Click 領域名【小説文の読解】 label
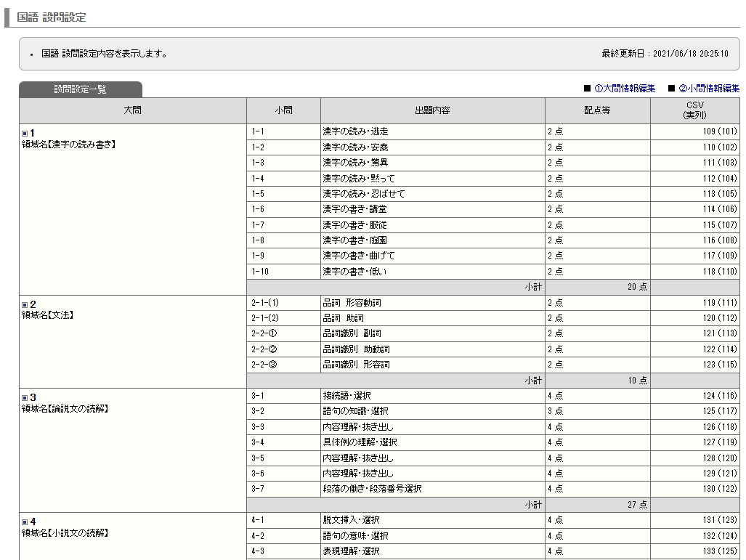This screenshot has height=560, width=746. (x=65, y=533)
